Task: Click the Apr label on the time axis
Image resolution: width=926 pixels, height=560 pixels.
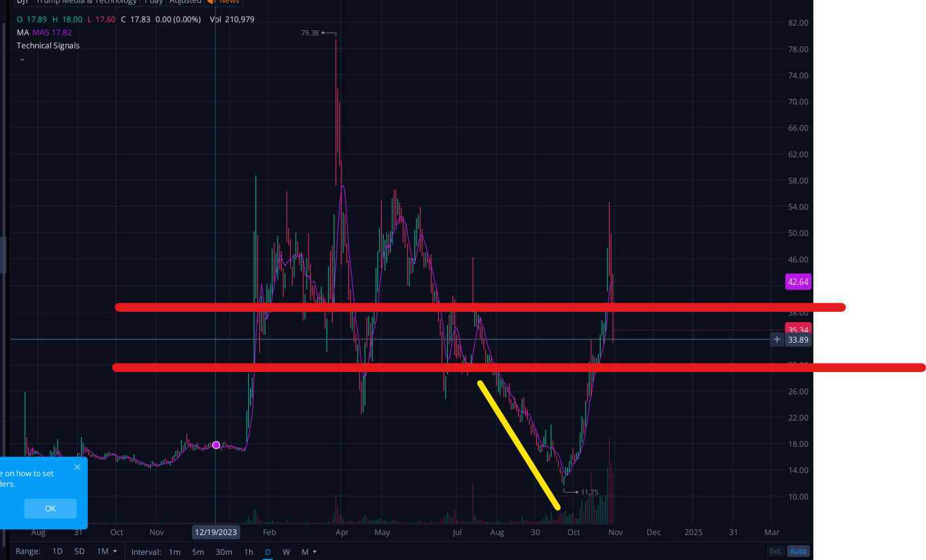Action: pos(342,532)
